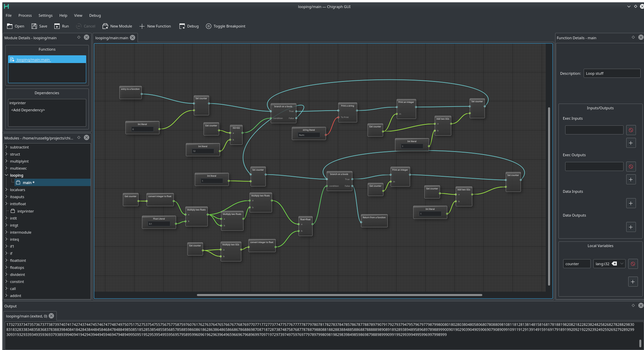Create a New Module
Viewport: 644px width, 350px height.
click(117, 26)
